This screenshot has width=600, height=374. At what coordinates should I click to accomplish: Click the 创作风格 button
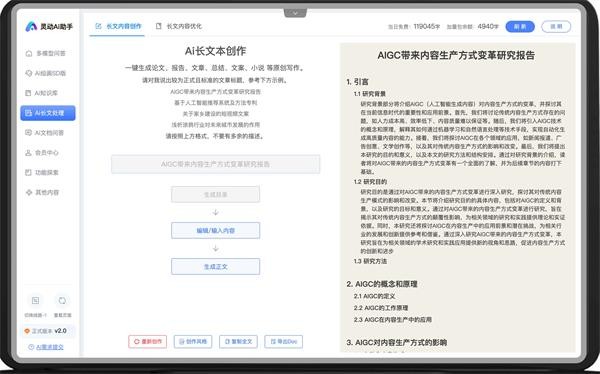(x=193, y=341)
